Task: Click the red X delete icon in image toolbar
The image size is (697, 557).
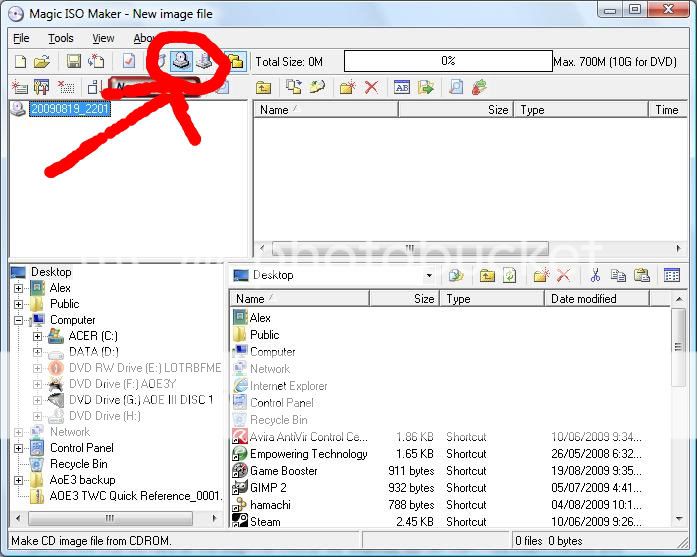Action: (x=371, y=87)
